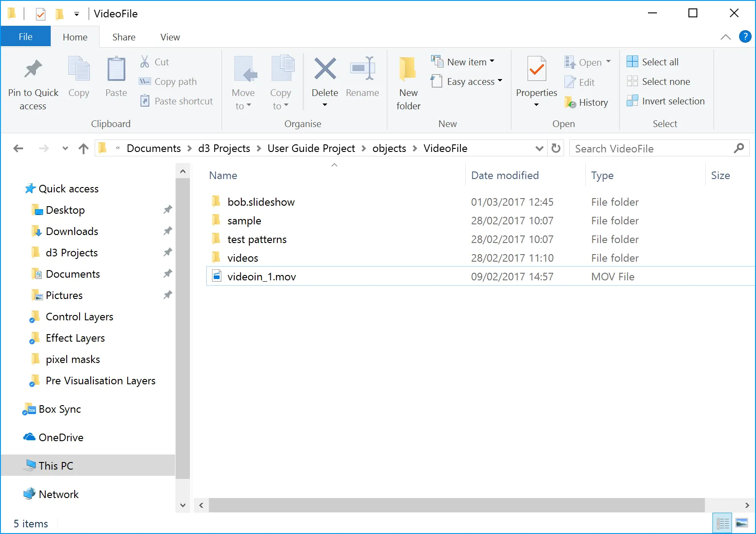This screenshot has width=756, height=534.
Task: Click the Cut scissors icon
Action: 144,61
